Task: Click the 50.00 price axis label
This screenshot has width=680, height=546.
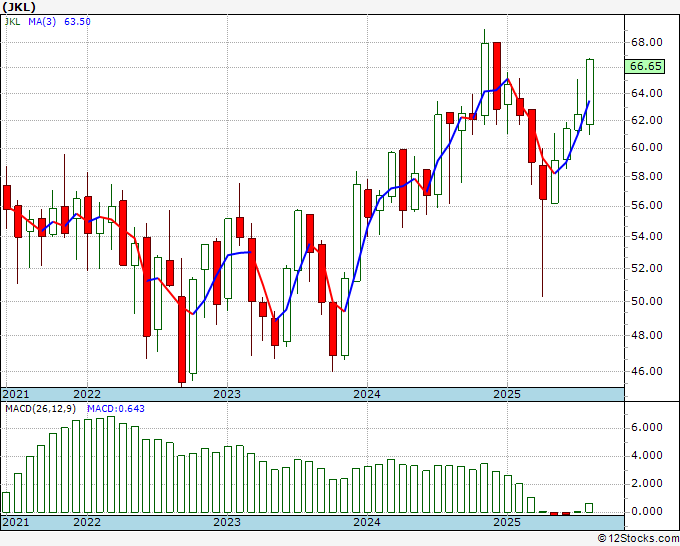Action: 647,301
